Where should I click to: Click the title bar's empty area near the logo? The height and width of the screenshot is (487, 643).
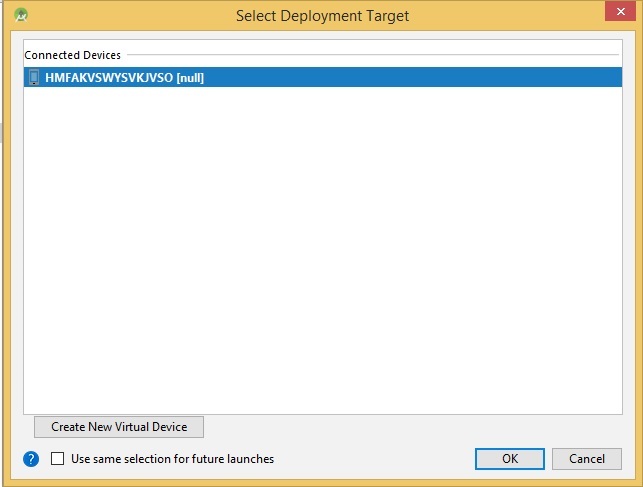pos(100,16)
